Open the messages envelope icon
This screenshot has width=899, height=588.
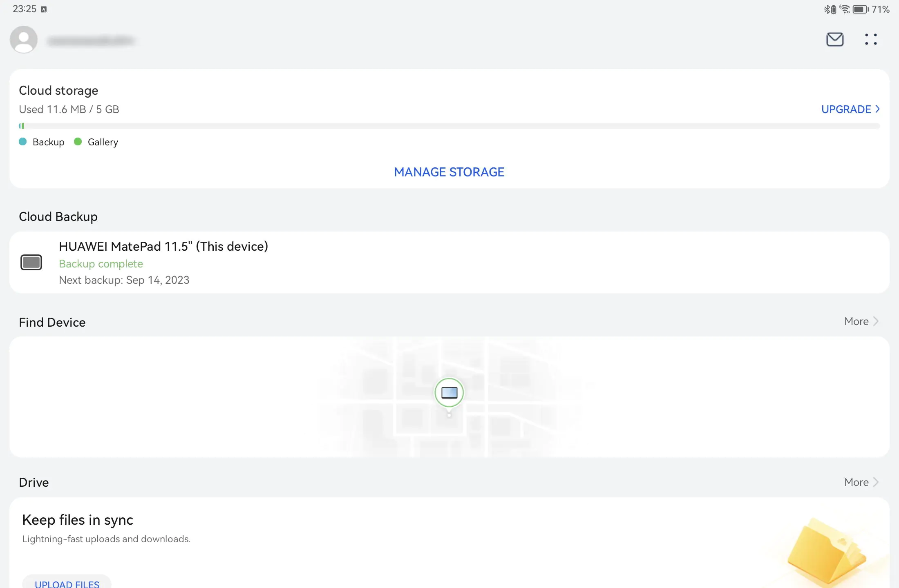[835, 40]
